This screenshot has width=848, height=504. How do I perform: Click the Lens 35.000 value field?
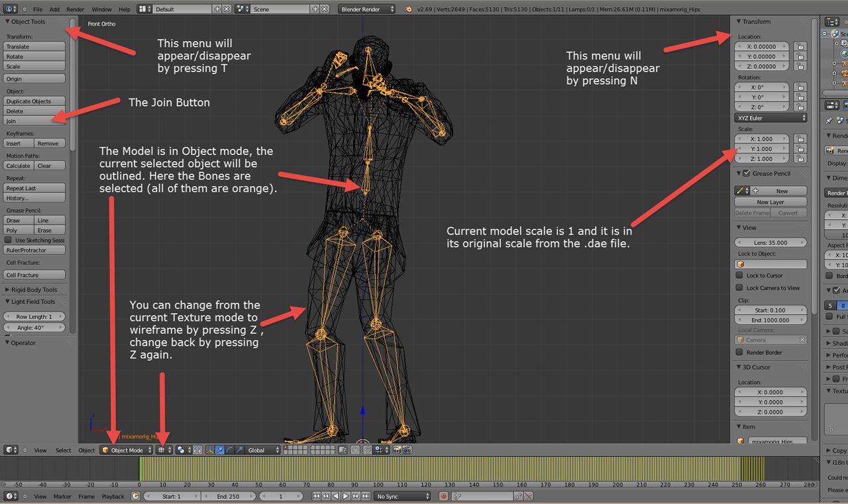click(x=770, y=242)
